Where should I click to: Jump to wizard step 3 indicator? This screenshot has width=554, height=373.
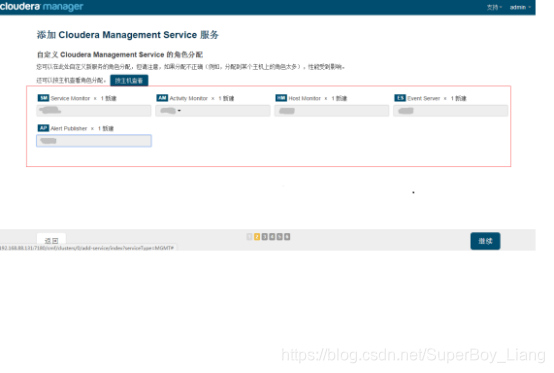264,237
